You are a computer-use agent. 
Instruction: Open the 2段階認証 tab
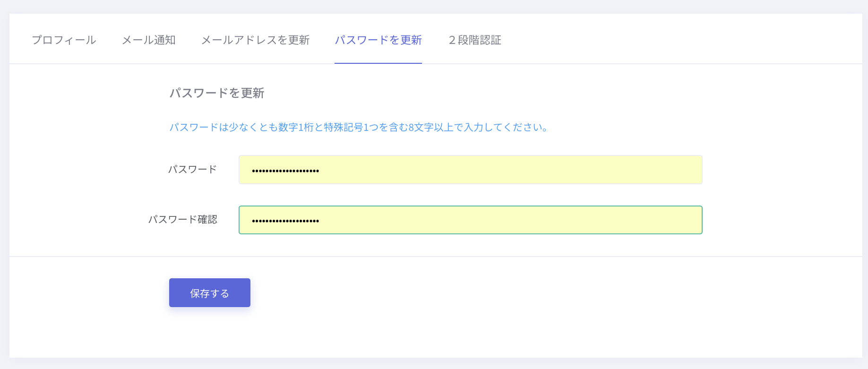[475, 40]
